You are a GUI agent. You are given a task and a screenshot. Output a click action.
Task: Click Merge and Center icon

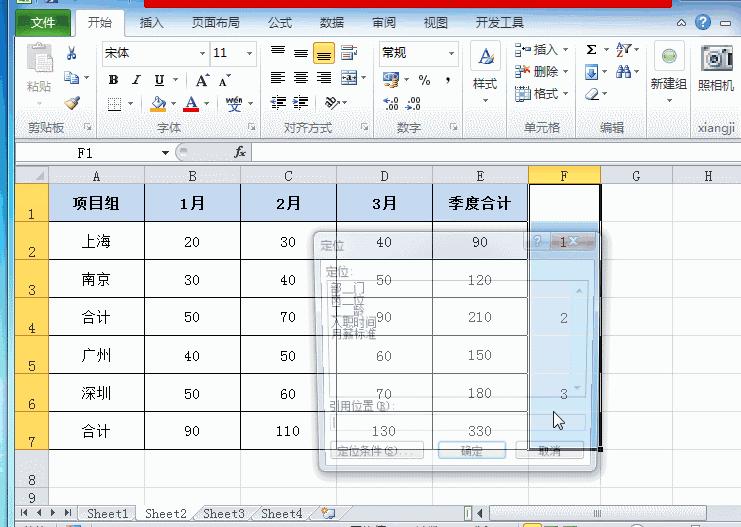point(349,77)
